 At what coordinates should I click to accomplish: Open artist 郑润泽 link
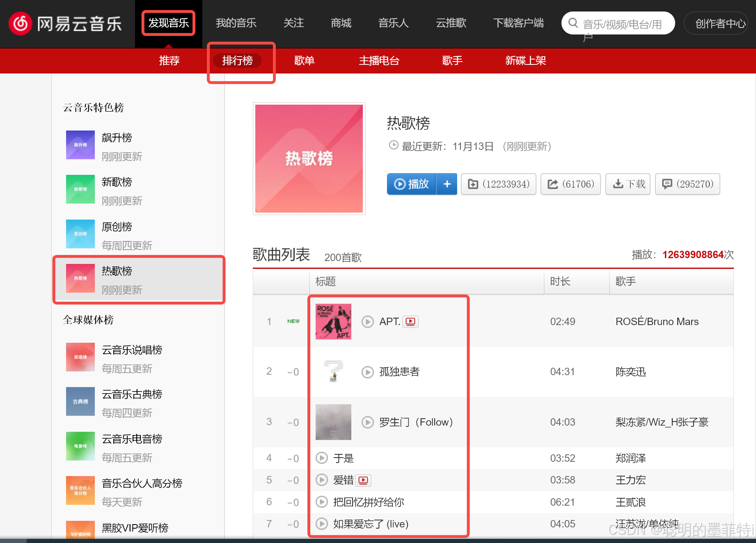coord(631,458)
